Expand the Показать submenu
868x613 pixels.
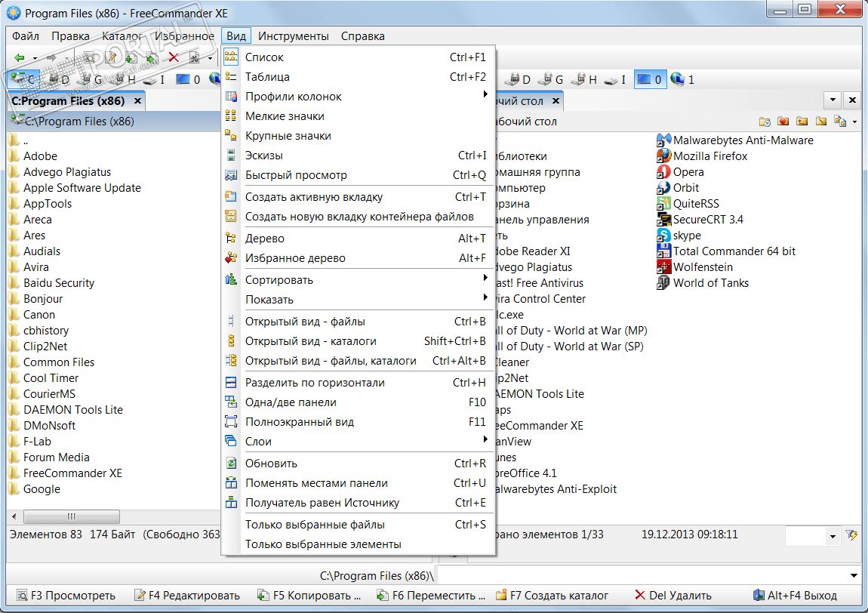click(358, 300)
